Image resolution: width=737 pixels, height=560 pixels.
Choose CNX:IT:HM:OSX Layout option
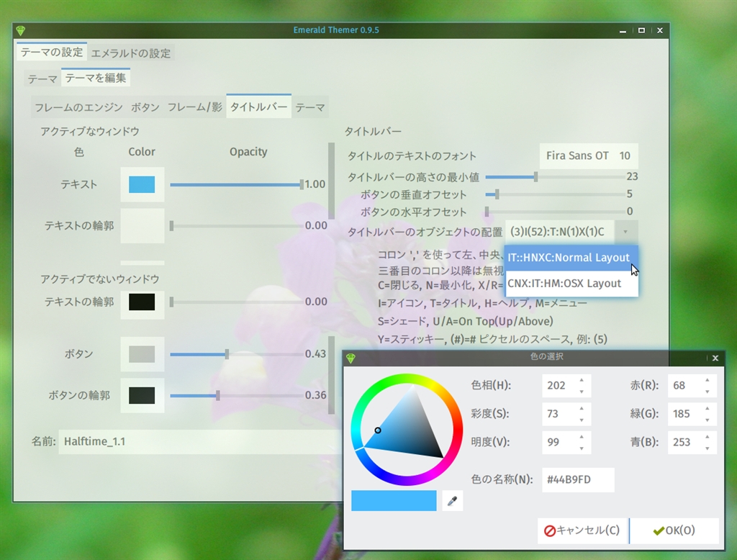coord(571,284)
